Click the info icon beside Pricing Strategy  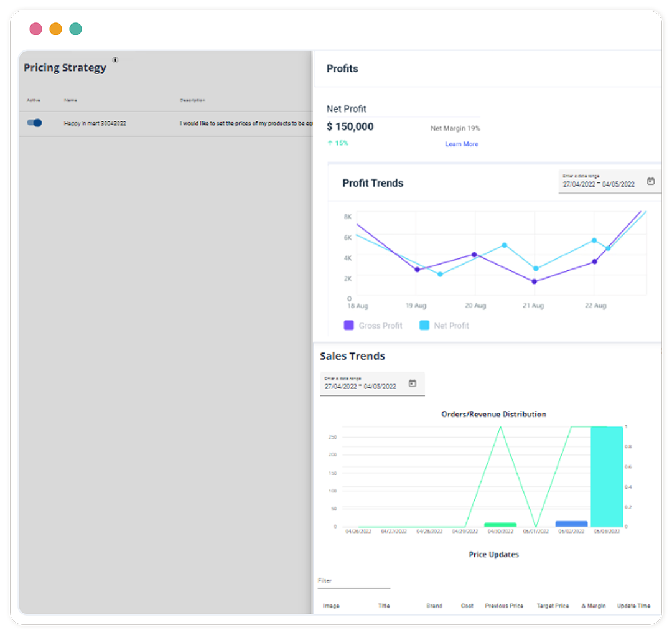click(x=115, y=60)
